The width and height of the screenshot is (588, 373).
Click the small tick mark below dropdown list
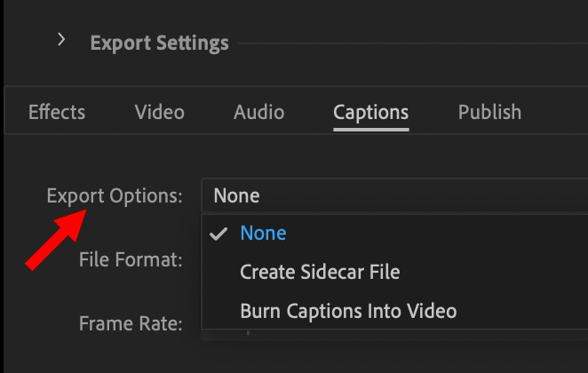[x=248, y=332]
